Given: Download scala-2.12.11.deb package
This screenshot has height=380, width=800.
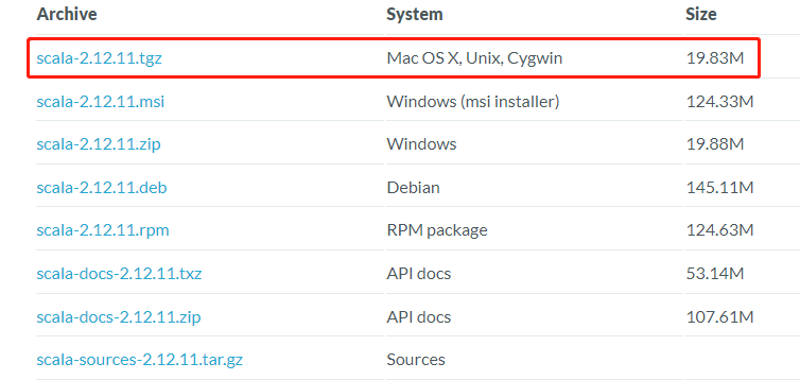Looking at the screenshot, I should (x=102, y=188).
